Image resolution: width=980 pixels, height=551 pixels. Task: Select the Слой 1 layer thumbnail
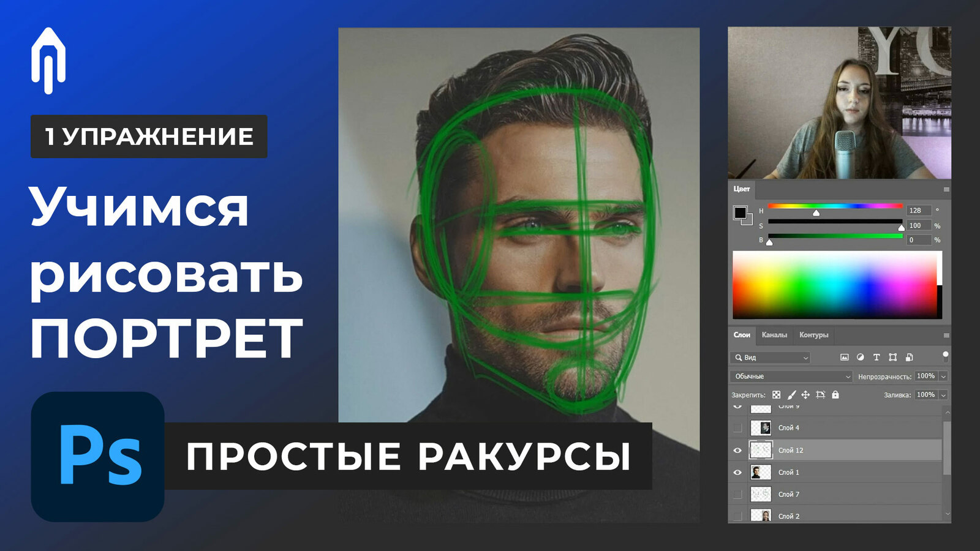click(761, 472)
